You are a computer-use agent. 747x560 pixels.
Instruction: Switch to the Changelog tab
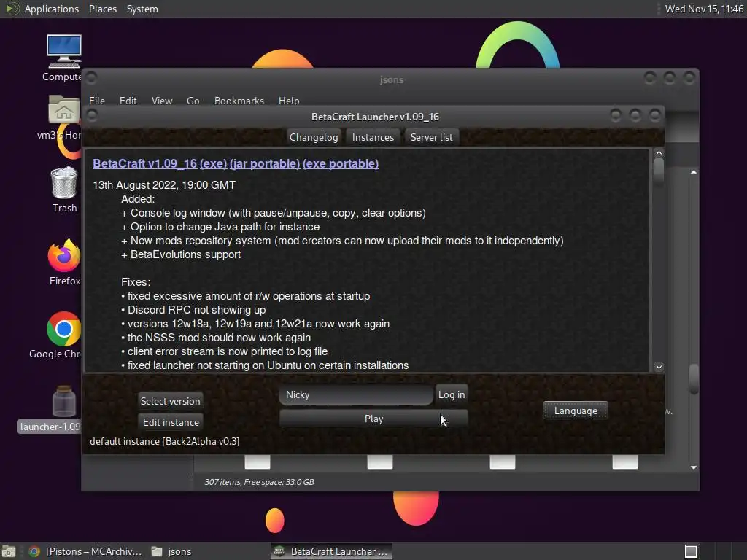(314, 137)
